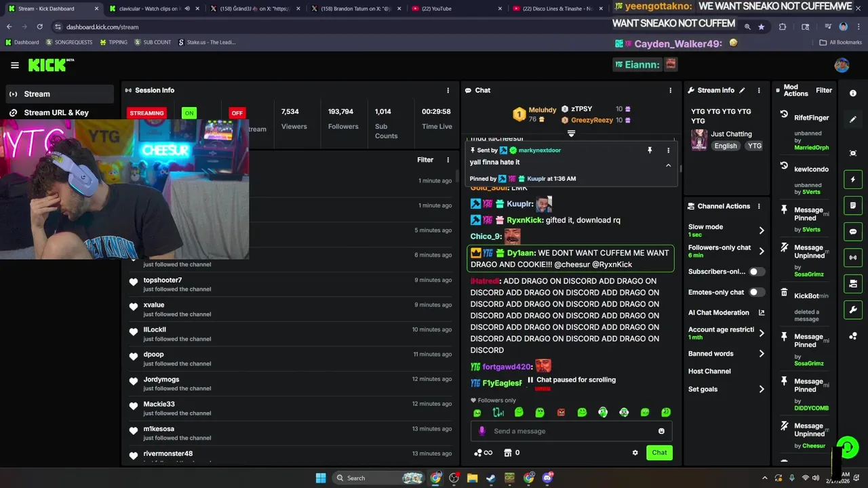Open chat settings gear icon

[635, 453]
